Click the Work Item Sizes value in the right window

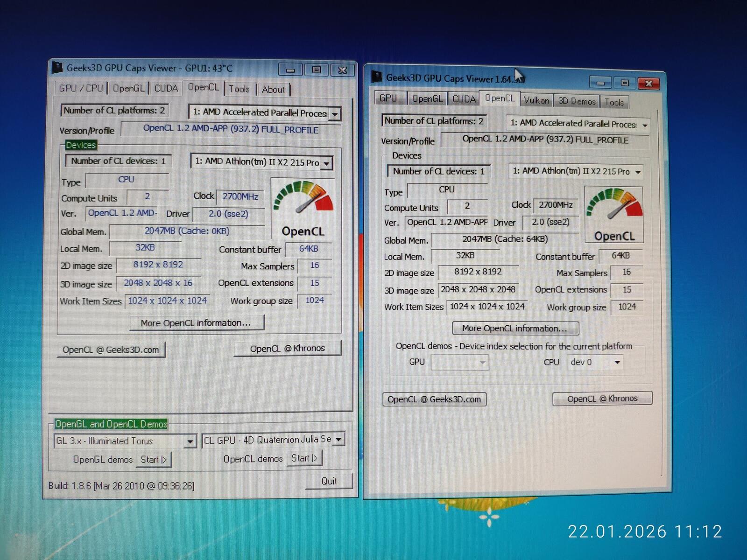click(487, 307)
